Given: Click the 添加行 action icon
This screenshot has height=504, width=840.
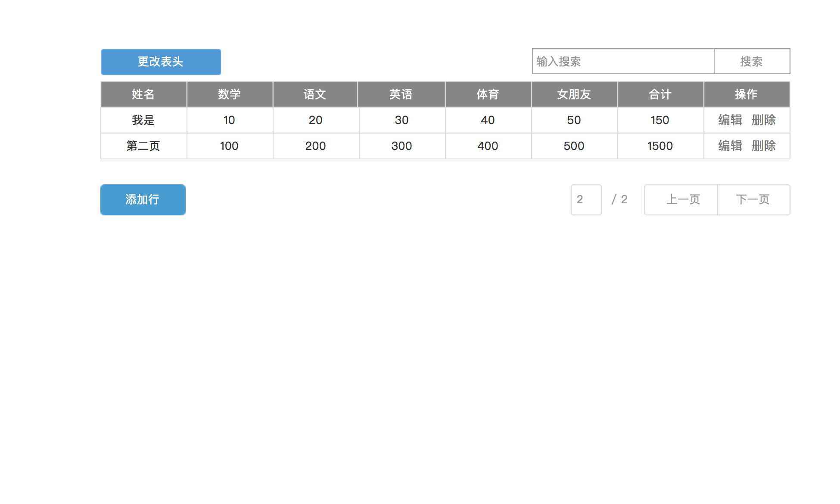Looking at the screenshot, I should click(x=143, y=200).
